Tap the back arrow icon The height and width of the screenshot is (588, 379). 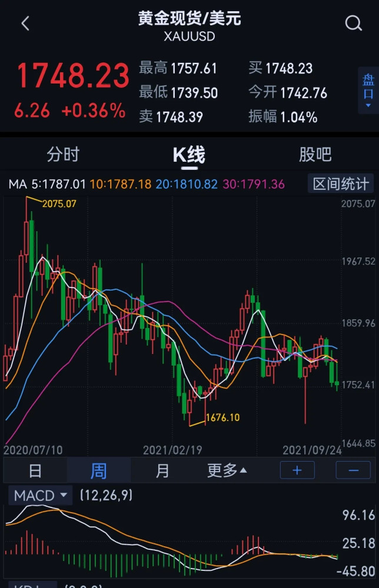click(25, 24)
